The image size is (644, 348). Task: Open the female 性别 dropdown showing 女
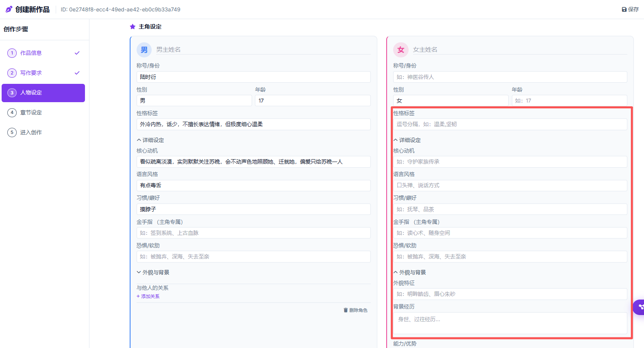[450, 101]
